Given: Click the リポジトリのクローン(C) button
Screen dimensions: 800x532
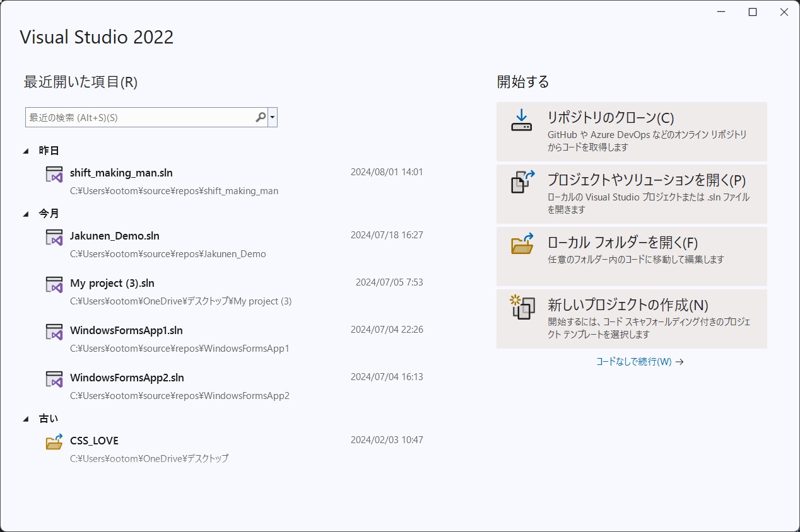Looking at the screenshot, I should coord(632,132).
